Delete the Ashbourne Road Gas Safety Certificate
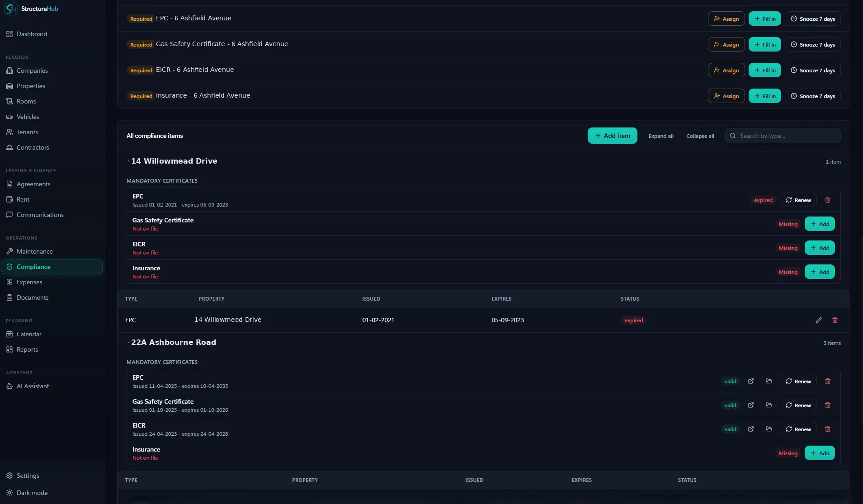Image resolution: width=863 pixels, height=504 pixels. pyautogui.click(x=828, y=405)
